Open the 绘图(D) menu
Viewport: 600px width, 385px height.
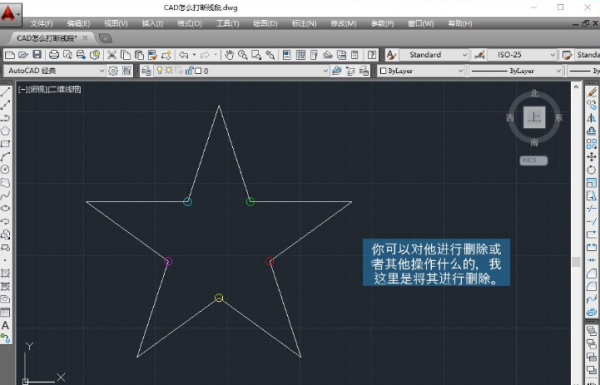265,24
